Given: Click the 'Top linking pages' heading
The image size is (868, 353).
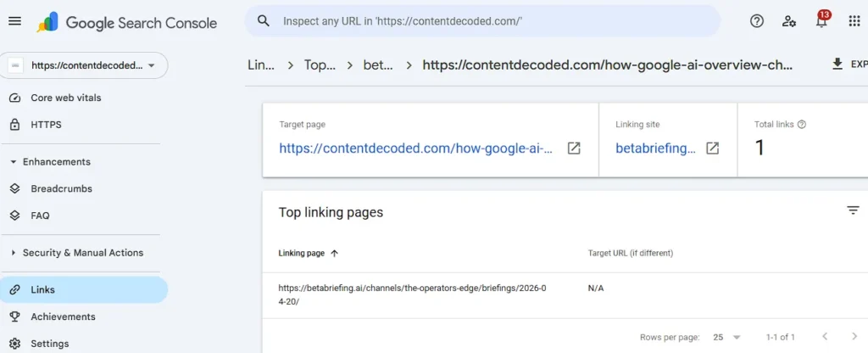Looking at the screenshot, I should click(331, 212).
